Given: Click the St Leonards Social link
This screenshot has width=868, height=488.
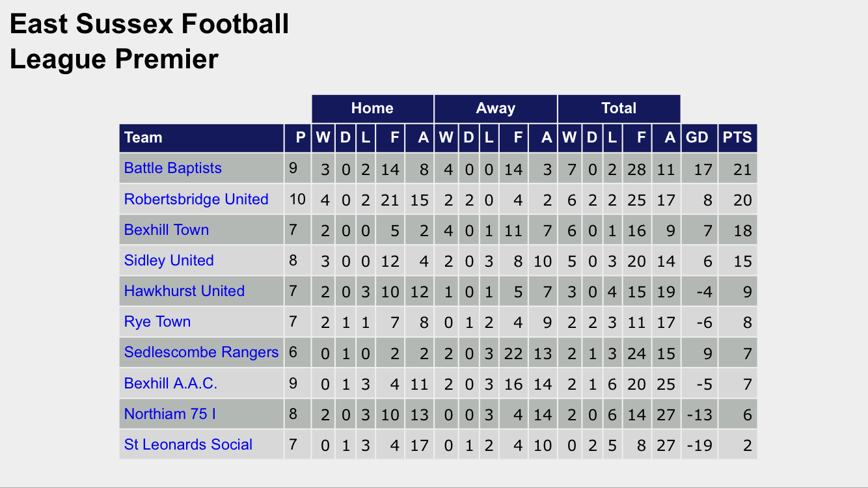Looking at the screenshot, I should click(x=188, y=444).
